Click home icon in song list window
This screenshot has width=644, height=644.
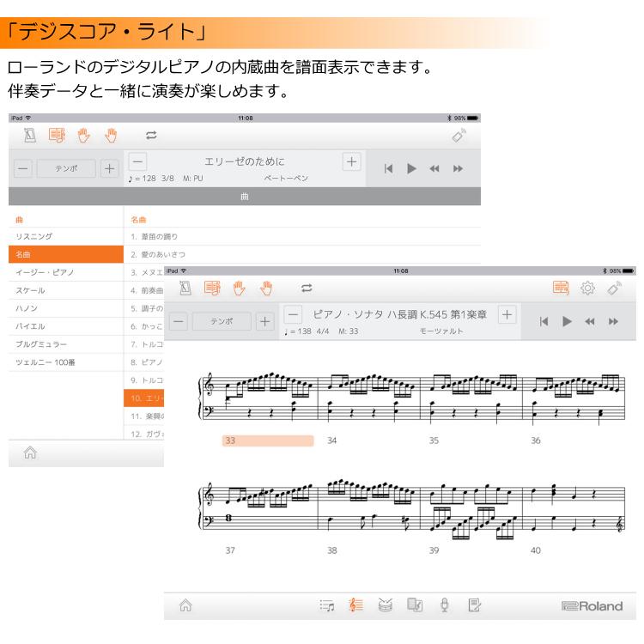[30, 453]
